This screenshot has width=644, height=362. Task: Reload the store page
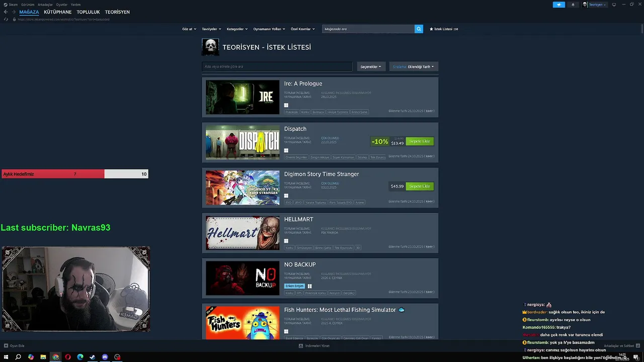point(6,19)
